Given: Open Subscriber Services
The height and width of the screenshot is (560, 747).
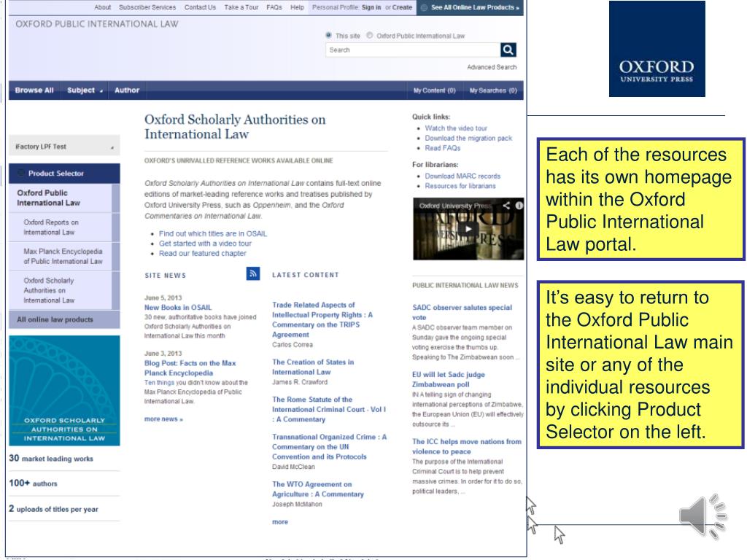Looking at the screenshot, I should (x=147, y=7).
